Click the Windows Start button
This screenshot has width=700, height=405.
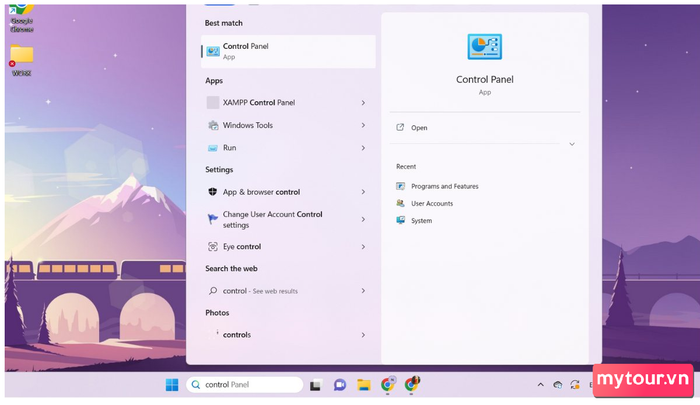click(x=172, y=384)
